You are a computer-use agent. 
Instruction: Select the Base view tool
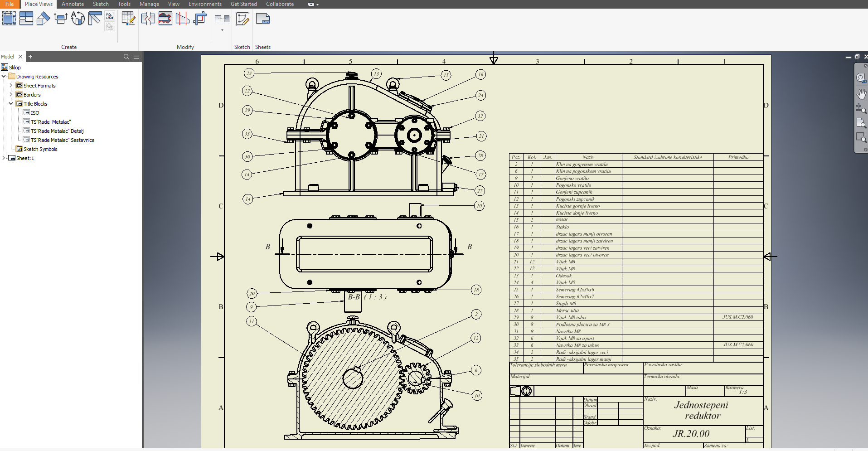click(x=9, y=19)
